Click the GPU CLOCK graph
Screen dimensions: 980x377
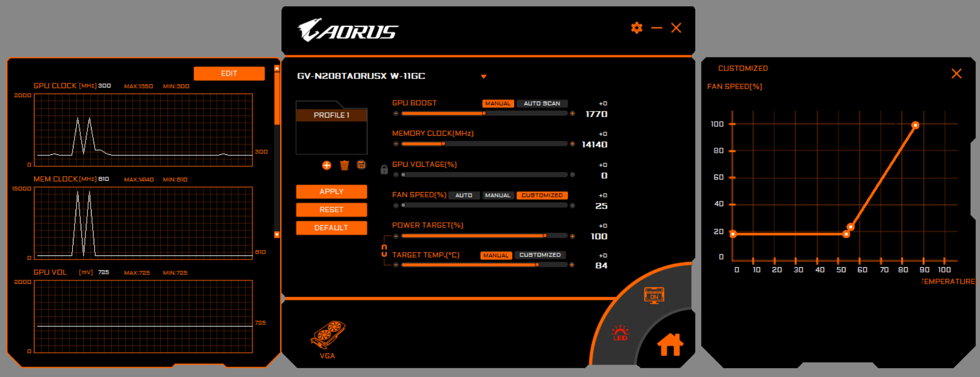[x=143, y=130]
